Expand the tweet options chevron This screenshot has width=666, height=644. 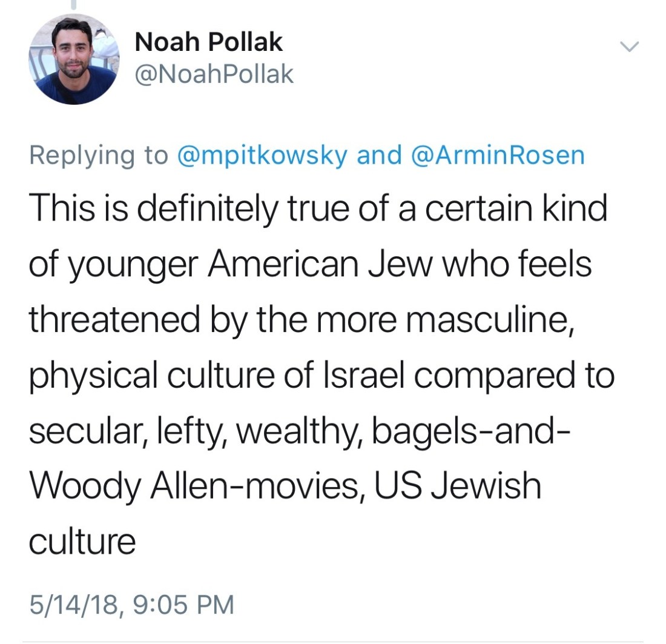[631, 47]
